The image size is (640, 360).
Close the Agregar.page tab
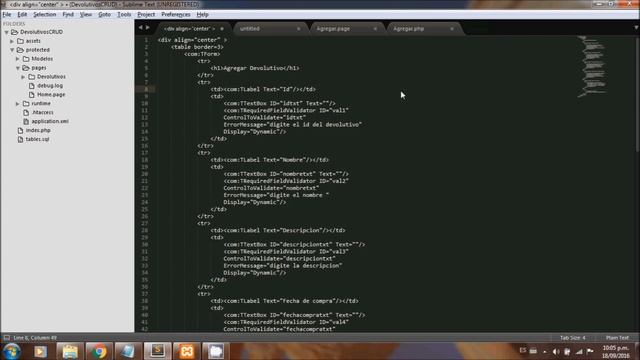coord(375,29)
